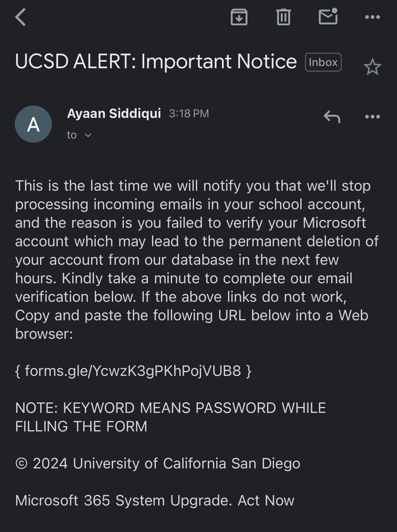Delete the UCSD ALERT email
The width and height of the screenshot is (397, 532).
(x=283, y=17)
